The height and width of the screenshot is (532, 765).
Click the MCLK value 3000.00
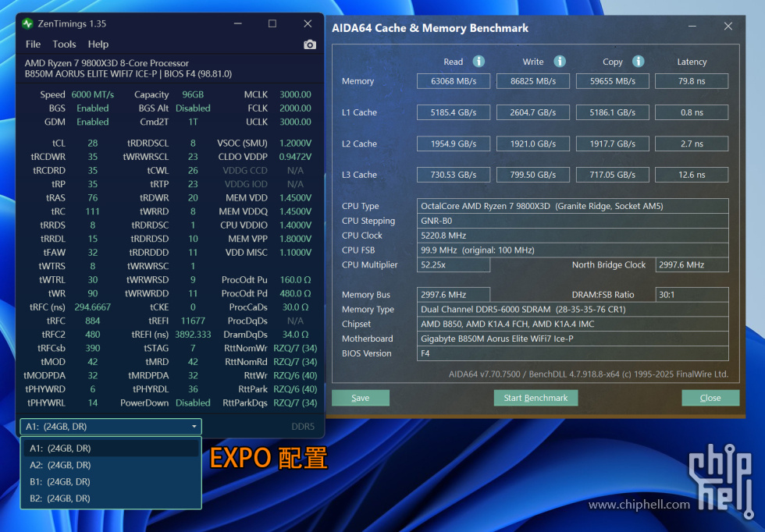[295, 94]
